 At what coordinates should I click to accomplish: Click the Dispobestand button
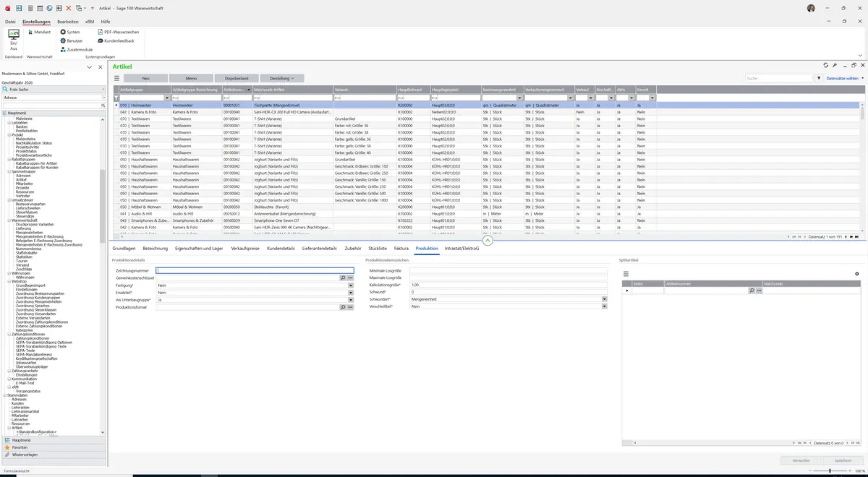click(x=237, y=78)
